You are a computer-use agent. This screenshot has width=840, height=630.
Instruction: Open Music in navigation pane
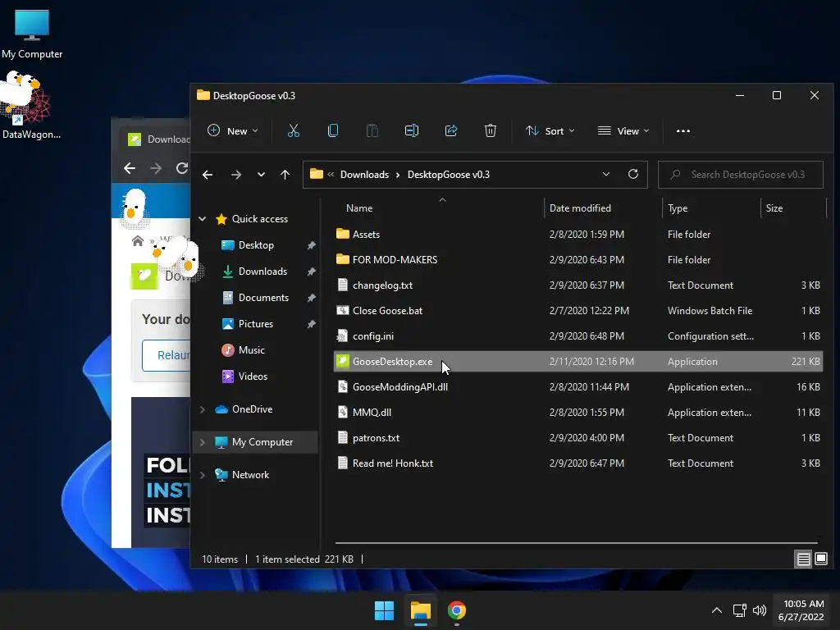click(x=244, y=350)
